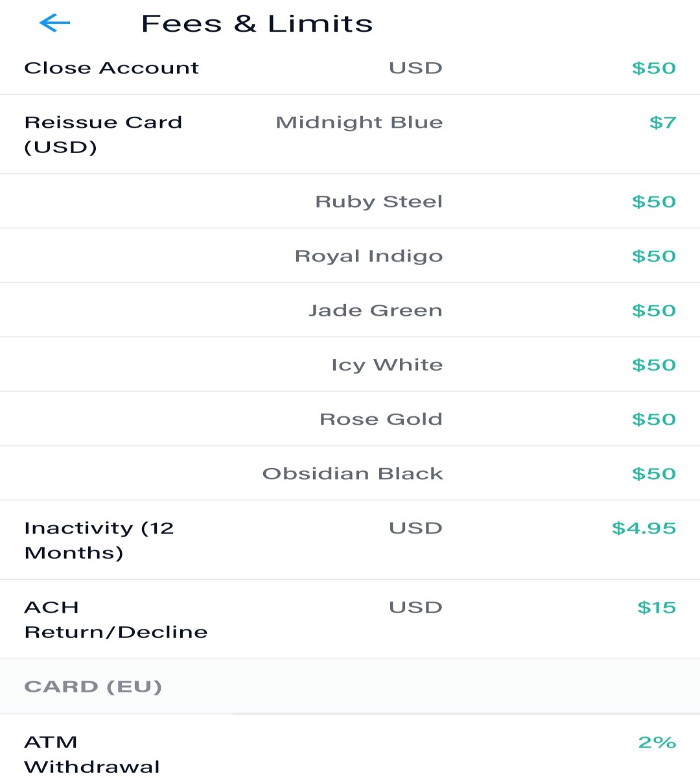700x778 pixels.
Task: Select the Rose Gold card row
Action: [x=350, y=419]
